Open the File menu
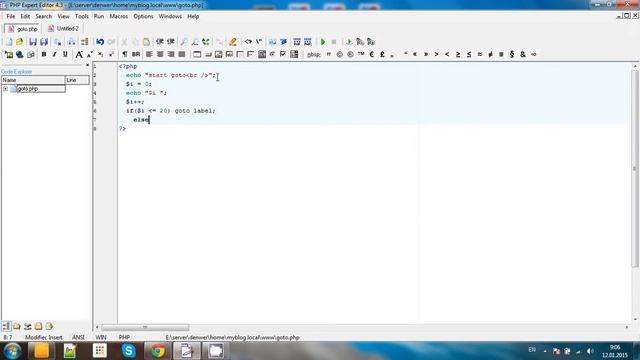 11,16
